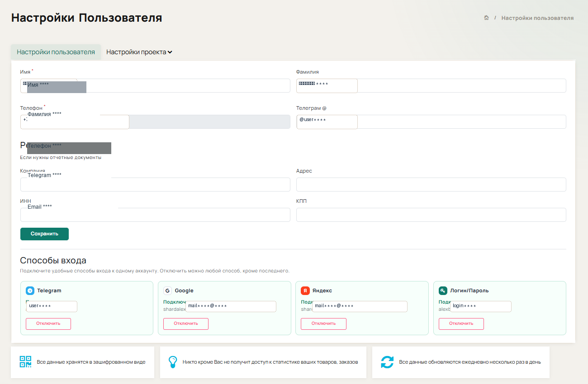
Task: Focus the Имя input field
Action: 155,85
